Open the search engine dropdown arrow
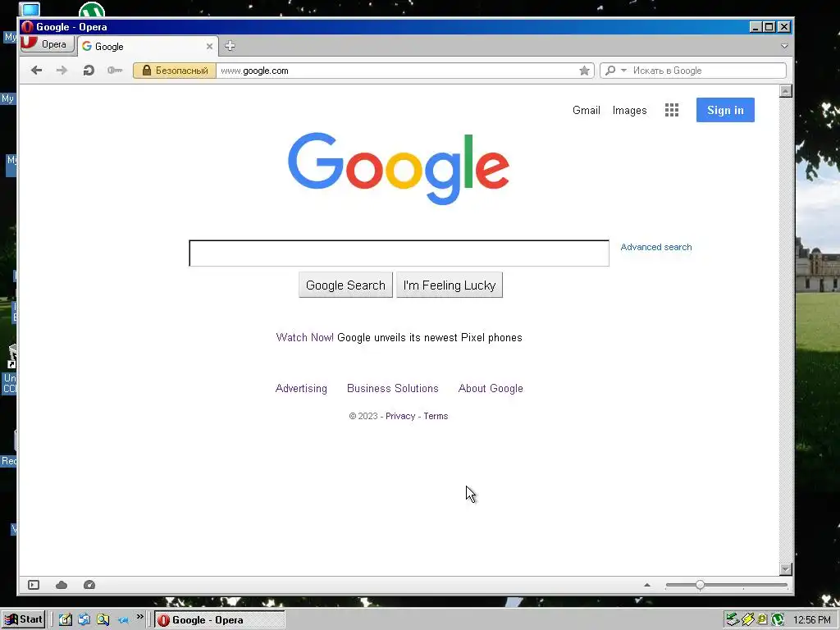Viewport: 840px width, 630px height. tap(623, 71)
